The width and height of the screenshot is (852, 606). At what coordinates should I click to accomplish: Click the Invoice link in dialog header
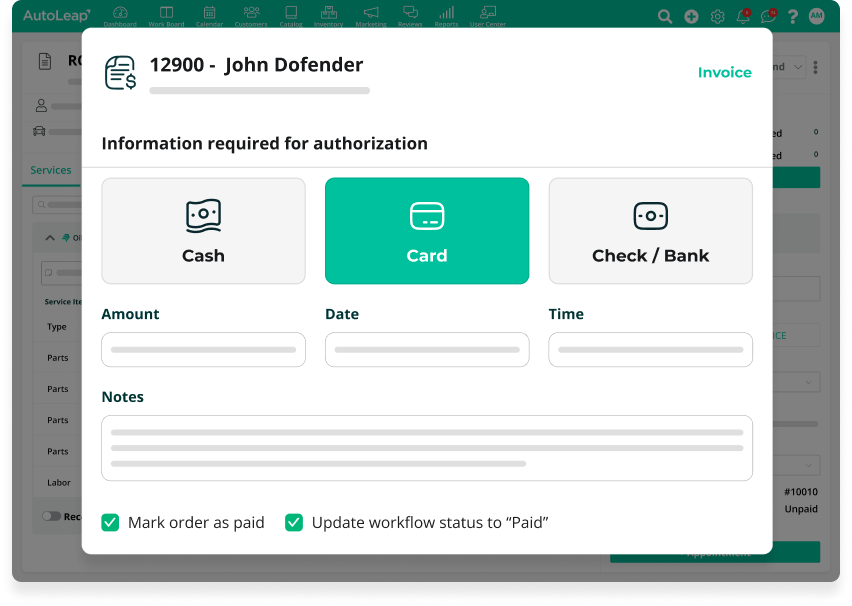pos(724,72)
